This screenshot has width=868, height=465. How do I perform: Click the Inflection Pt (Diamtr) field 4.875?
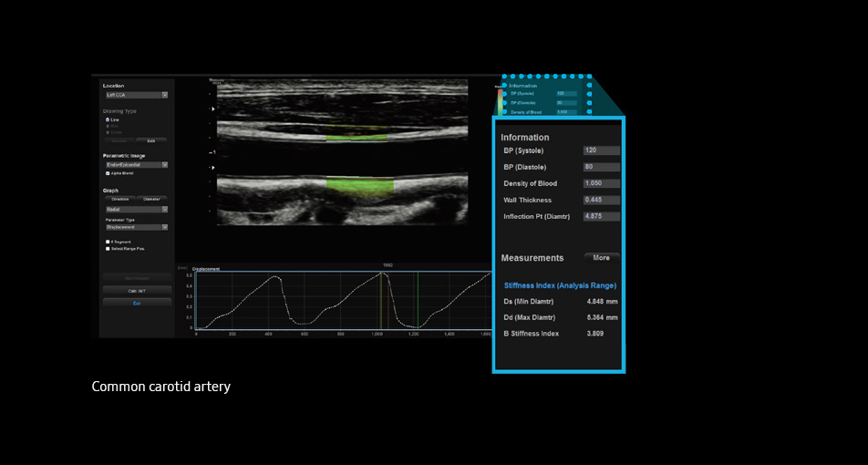601,217
